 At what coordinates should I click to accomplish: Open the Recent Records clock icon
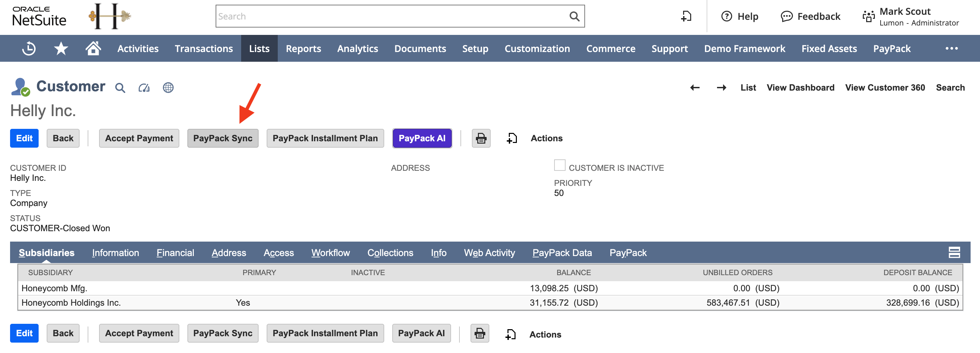coord(29,49)
